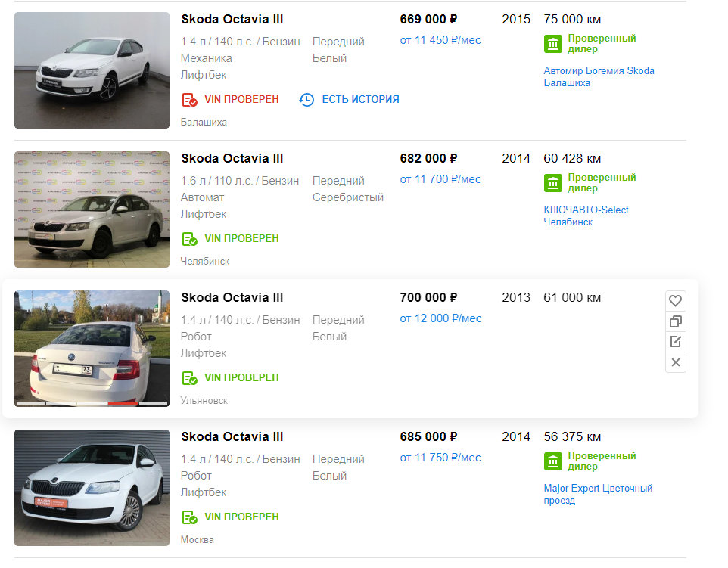Click the note edit icon on the Ulyanovsk listing
The height and width of the screenshot is (568, 728).
tap(675, 342)
